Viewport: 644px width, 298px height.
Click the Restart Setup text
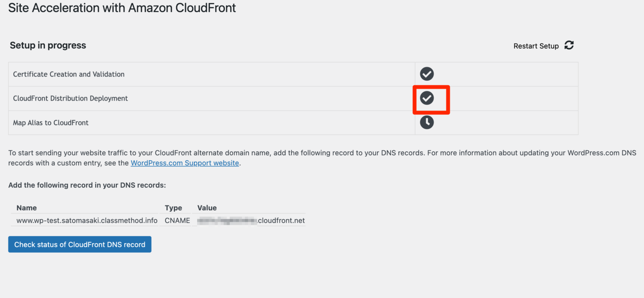point(536,46)
